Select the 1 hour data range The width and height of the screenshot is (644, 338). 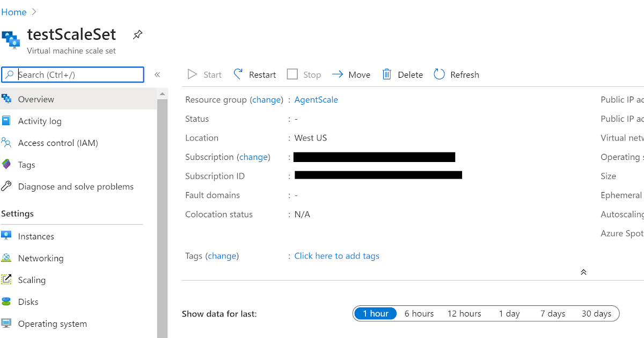pos(375,313)
